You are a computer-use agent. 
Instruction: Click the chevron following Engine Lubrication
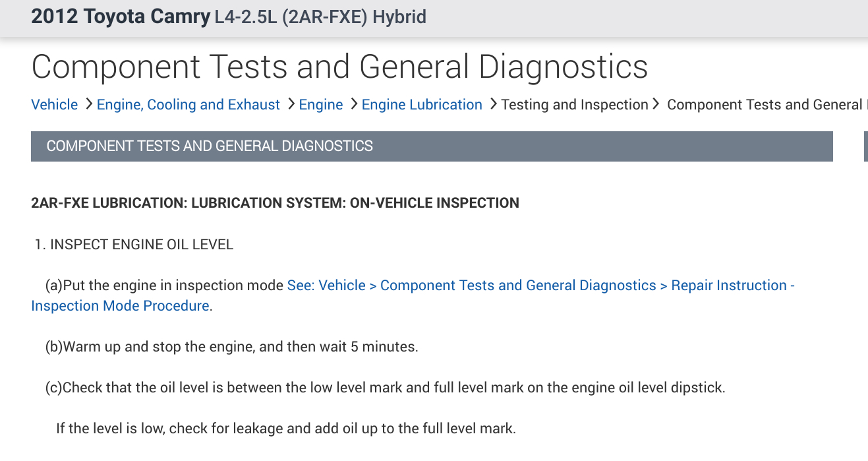pos(493,104)
